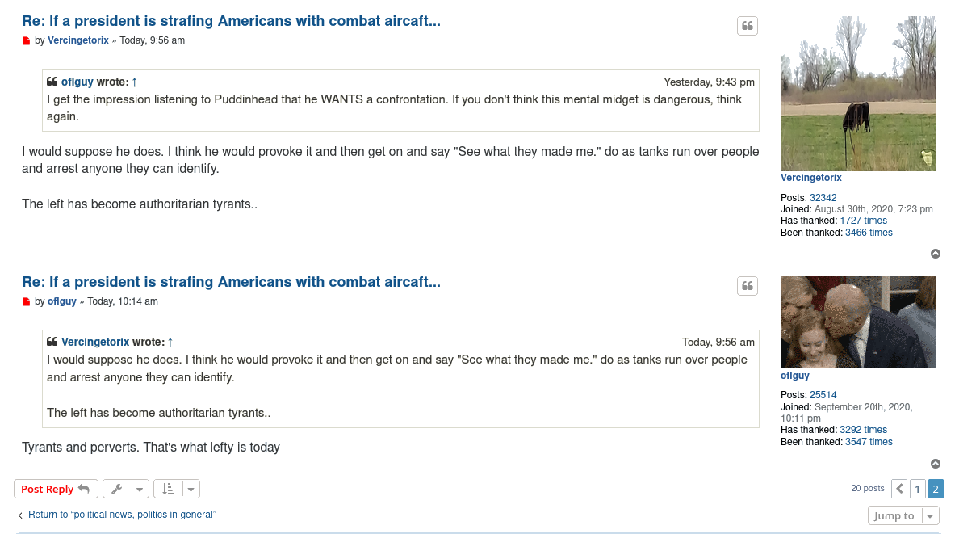This screenshot has height=534, width=980.
Task: Jump to top via arrow under Vercingetorix's profile
Action: [936, 254]
